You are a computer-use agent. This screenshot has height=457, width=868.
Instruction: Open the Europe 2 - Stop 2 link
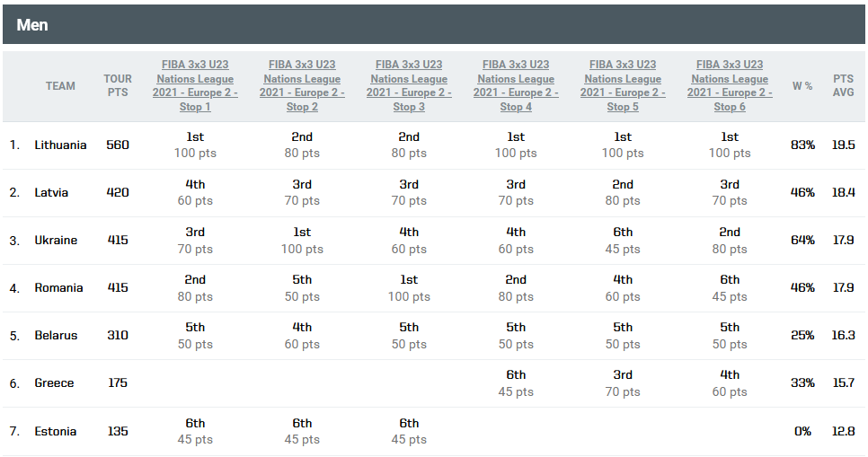point(302,86)
